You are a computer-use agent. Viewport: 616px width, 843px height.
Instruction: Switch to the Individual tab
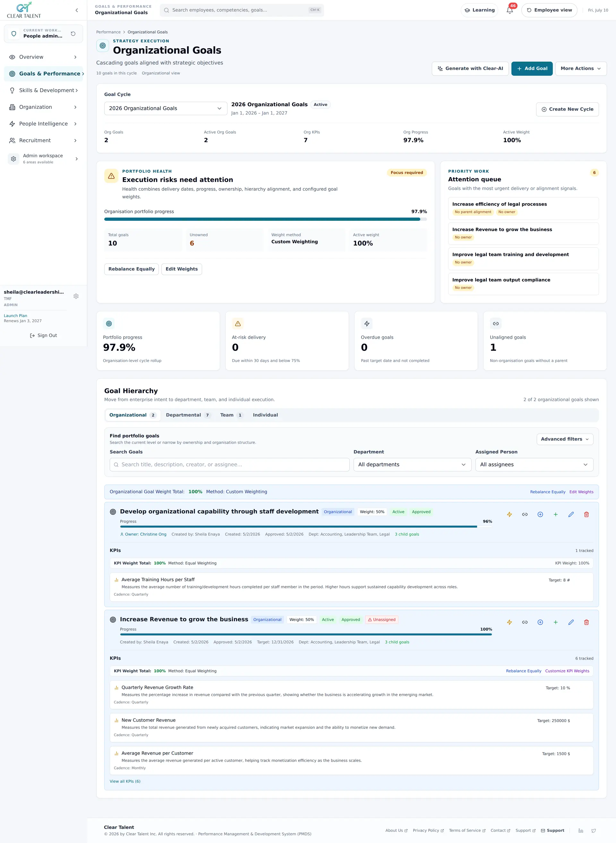tap(265, 415)
